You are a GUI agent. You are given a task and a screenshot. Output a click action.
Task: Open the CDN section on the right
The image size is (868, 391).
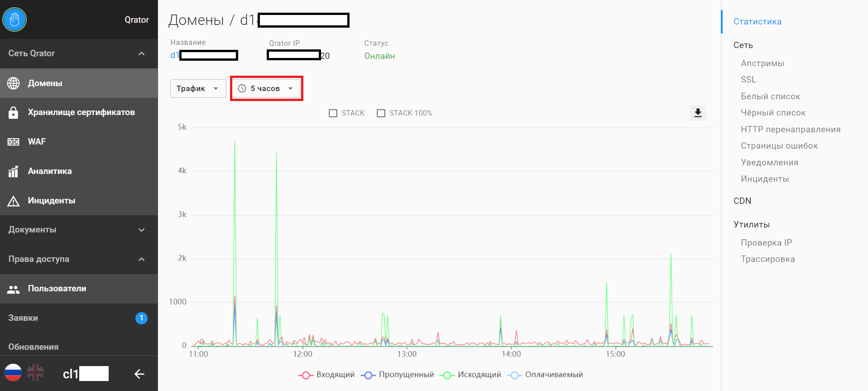[x=742, y=201]
